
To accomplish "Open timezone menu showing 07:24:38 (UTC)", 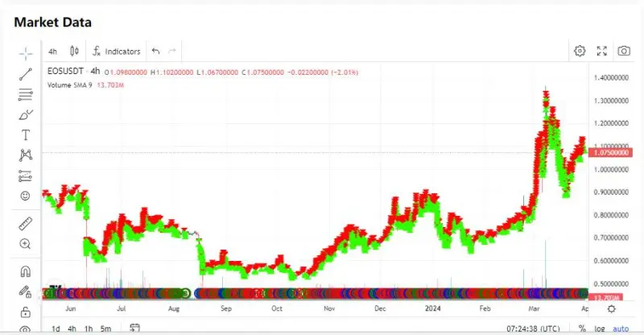I will pyautogui.click(x=533, y=329).
